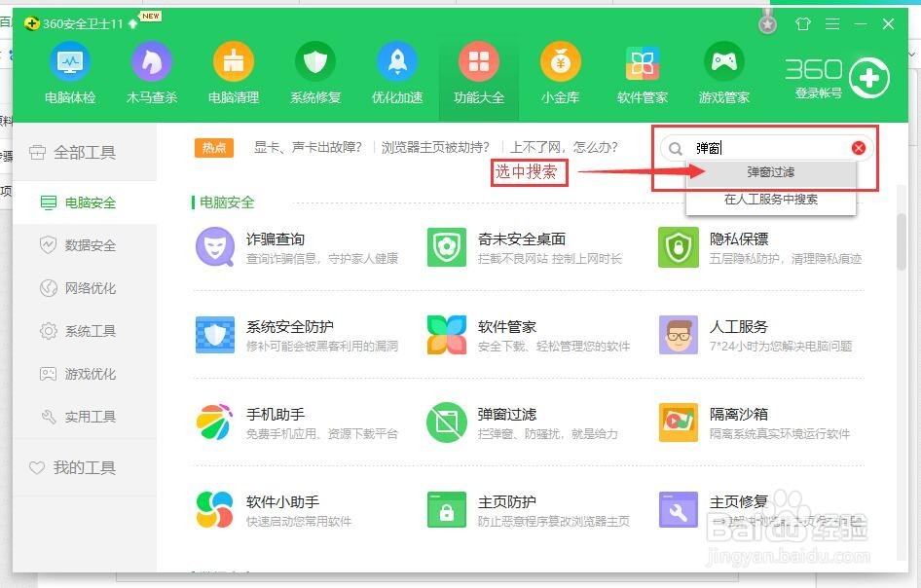Open 人工服务 tool icon
921x588 pixels.
(679, 335)
